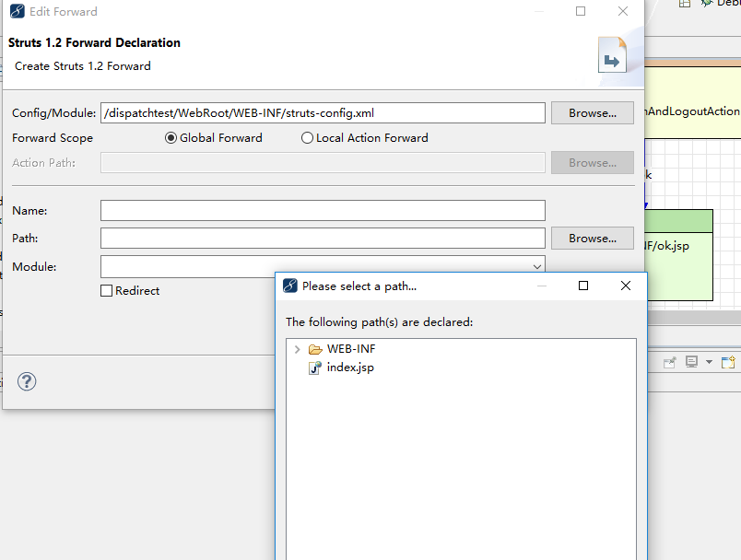The image size is (741, 560).
Task: Maximize the Edit Forward window
Action: click(x=581, y=11)
